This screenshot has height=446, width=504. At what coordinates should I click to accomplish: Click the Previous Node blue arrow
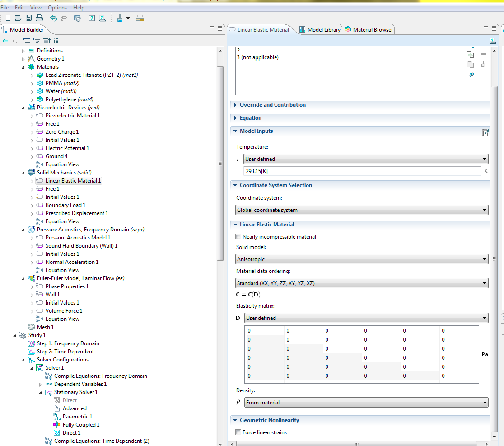[x=5, y=41]
